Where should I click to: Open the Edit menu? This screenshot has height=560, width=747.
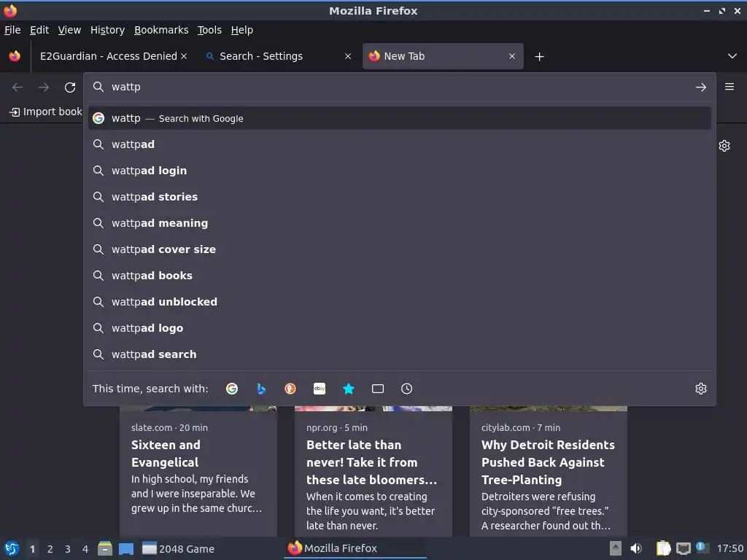tap(39, 30)
